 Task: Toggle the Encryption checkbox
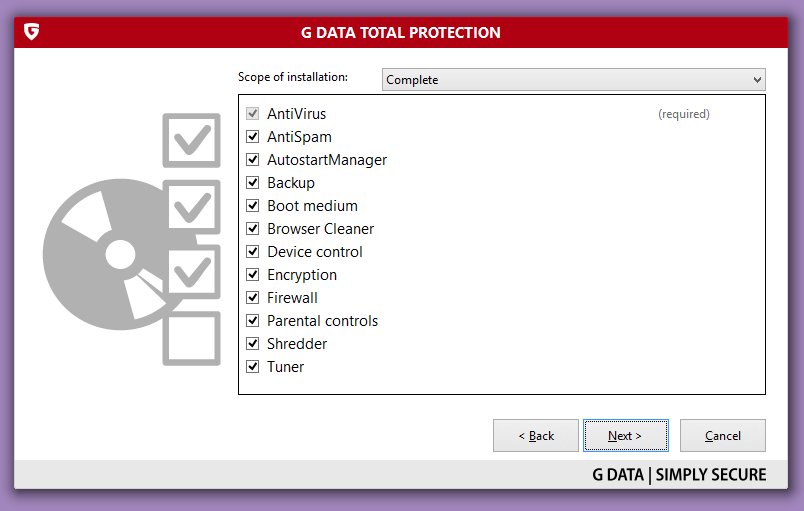253,275
